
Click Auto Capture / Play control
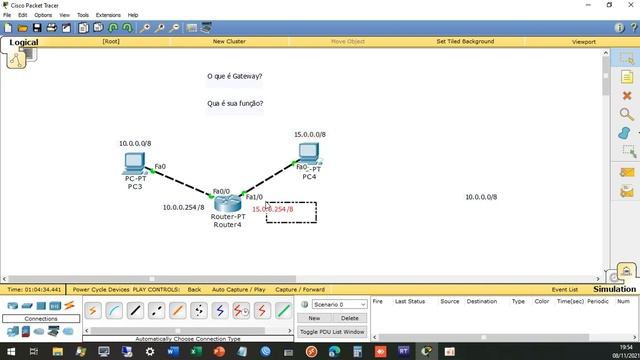click(x=238, y=289)
